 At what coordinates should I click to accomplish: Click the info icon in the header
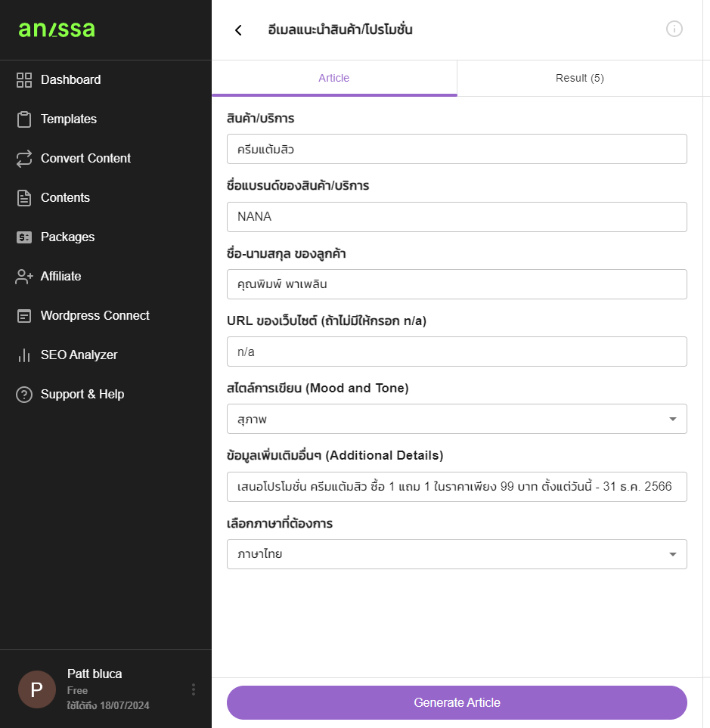(674, 29)
